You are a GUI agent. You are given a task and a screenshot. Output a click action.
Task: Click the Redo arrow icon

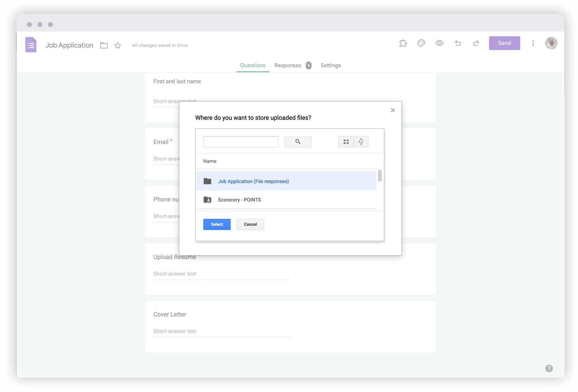pos(476,43)
